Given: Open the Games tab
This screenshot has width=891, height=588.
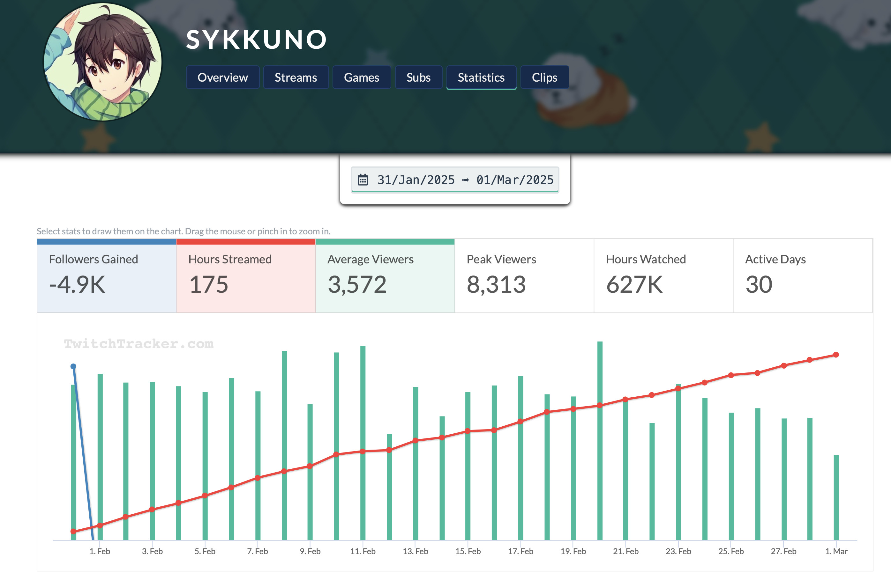Looking at the screenshot, I should (362, 77).
